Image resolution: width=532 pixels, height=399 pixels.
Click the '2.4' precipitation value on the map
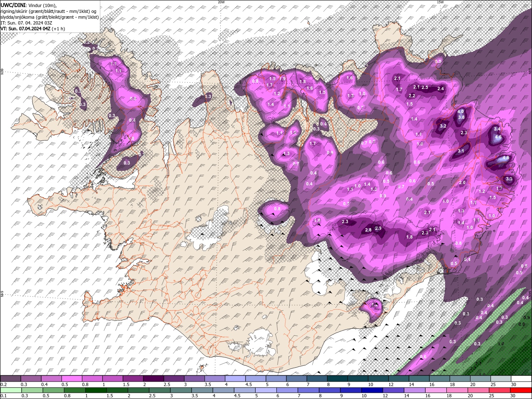(x=441, y=89)
